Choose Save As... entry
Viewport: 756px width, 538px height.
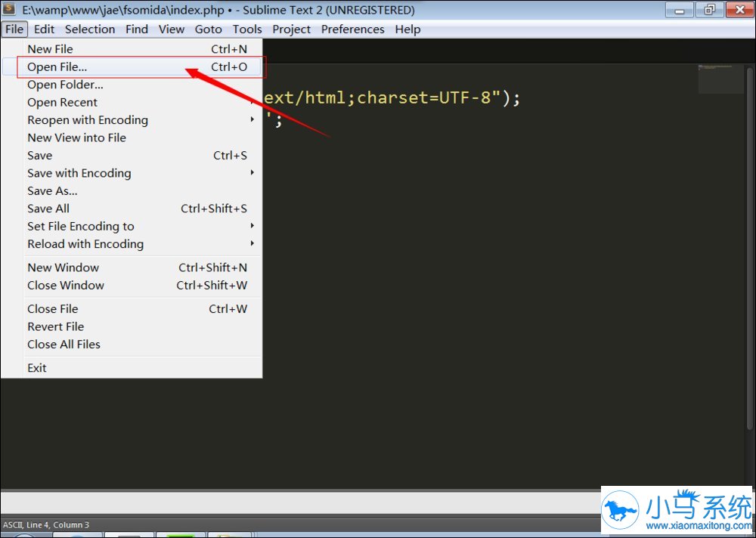pos(132,191)
